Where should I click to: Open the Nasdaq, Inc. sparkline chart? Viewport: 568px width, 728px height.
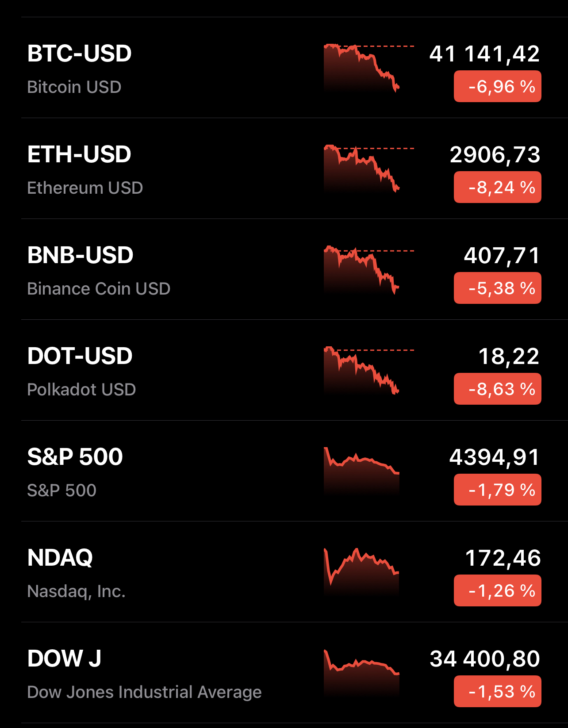coord(362,571)
